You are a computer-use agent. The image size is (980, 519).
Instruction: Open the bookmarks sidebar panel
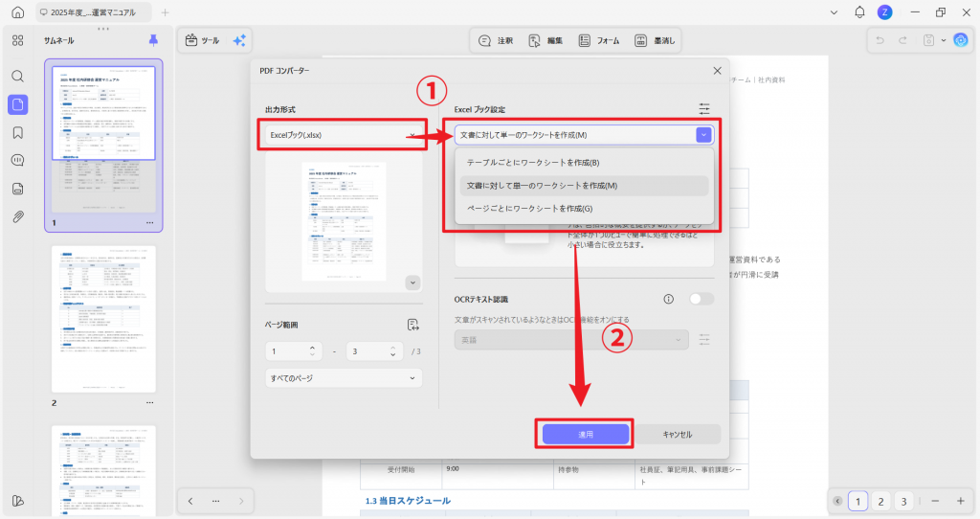tap(17, 132)
